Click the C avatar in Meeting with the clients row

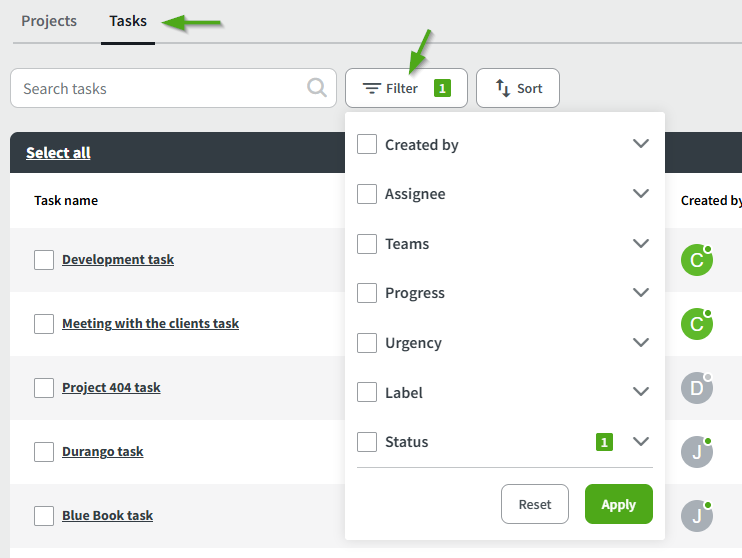tap(696, 324)
